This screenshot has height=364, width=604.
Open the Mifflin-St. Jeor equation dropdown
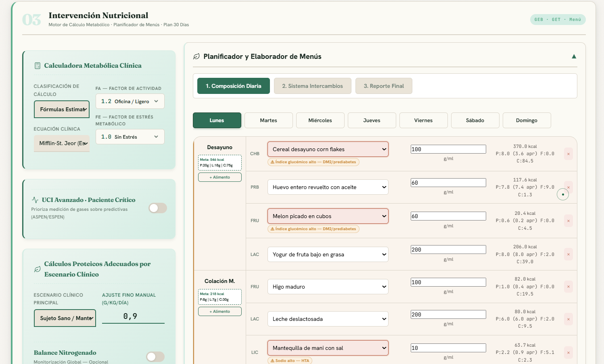(62, 143)
